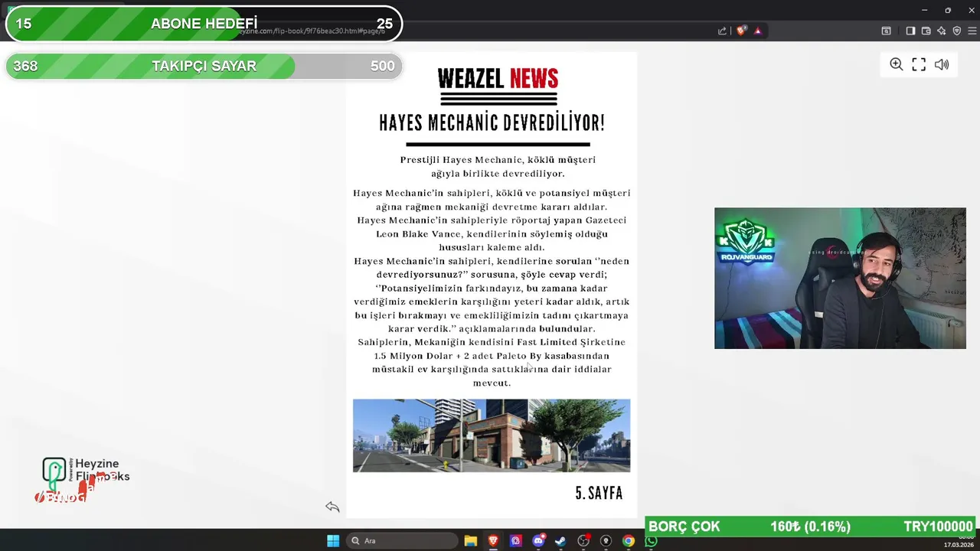Click the flipbook zoom-in magnifier icon

click(896, 64)
